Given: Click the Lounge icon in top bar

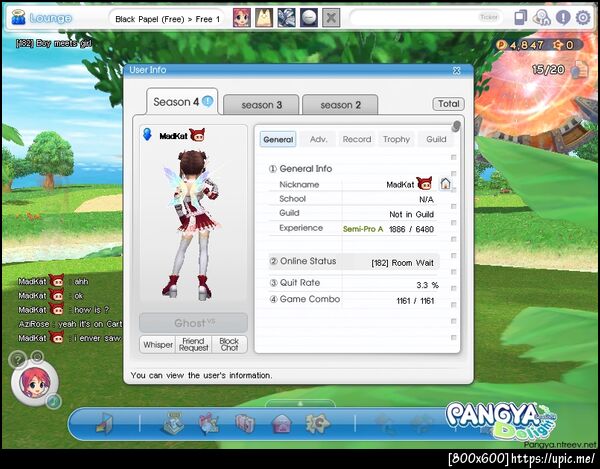Looking at the screenshot, I should click(x=18, y=18).
